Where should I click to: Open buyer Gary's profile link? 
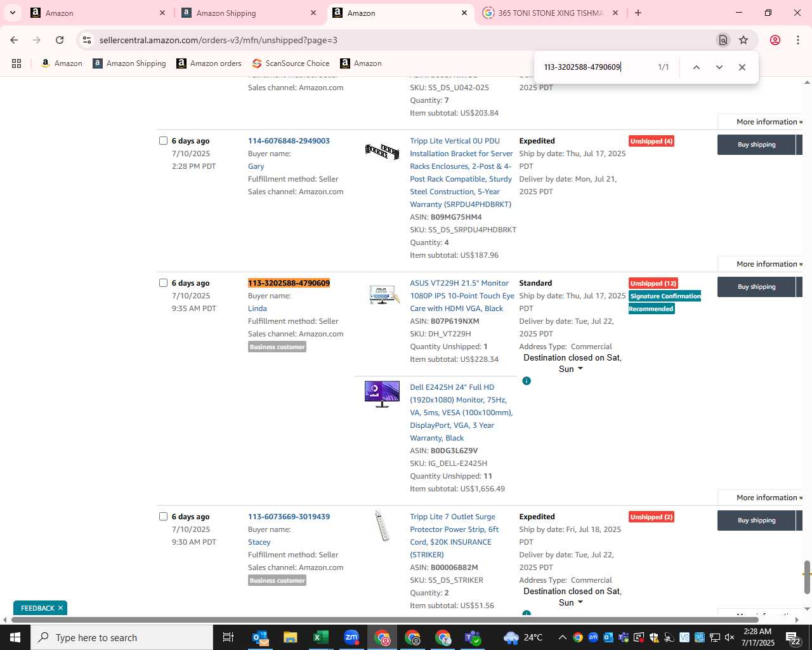(x=256, y=166)
